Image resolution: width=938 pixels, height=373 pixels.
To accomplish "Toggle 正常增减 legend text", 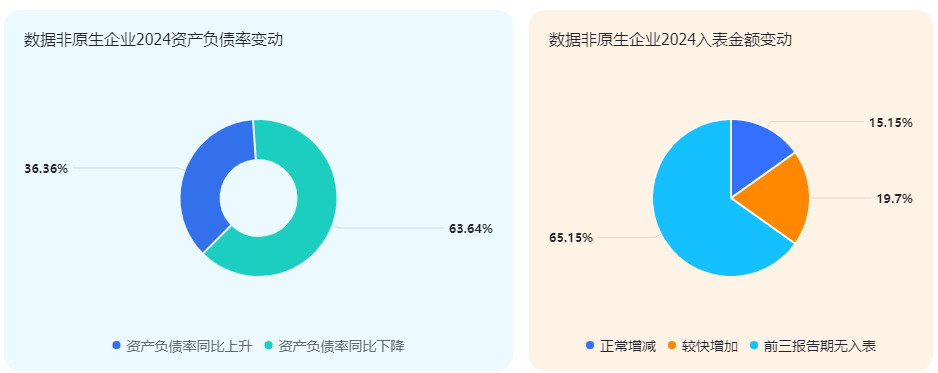I will tap(628, 346).
